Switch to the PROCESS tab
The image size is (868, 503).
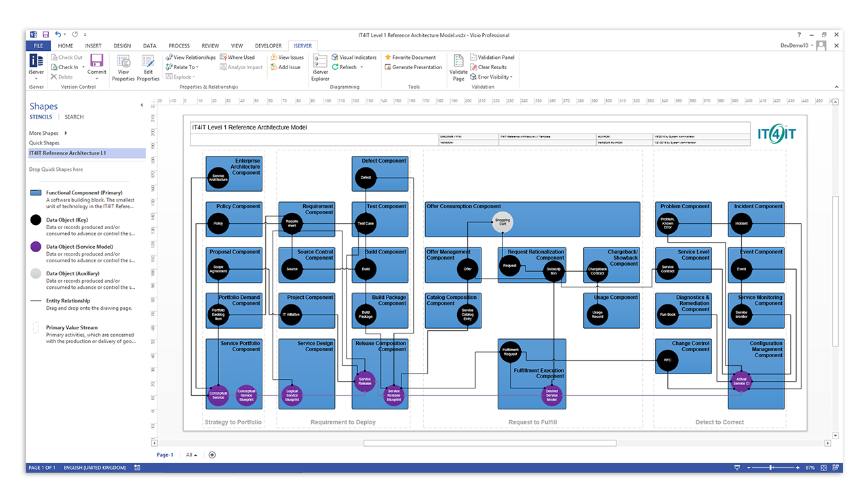click(x=179, y=46)
